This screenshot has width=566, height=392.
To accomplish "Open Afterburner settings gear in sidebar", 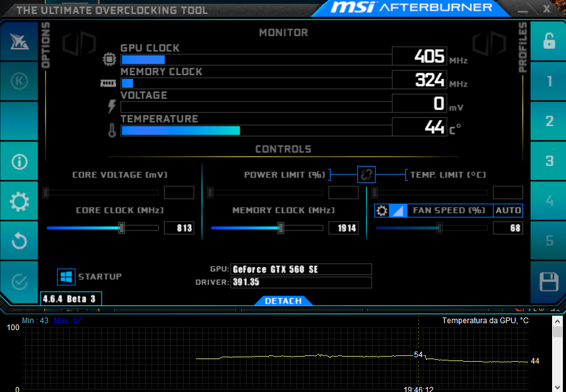I will click(x=19, y=201).
